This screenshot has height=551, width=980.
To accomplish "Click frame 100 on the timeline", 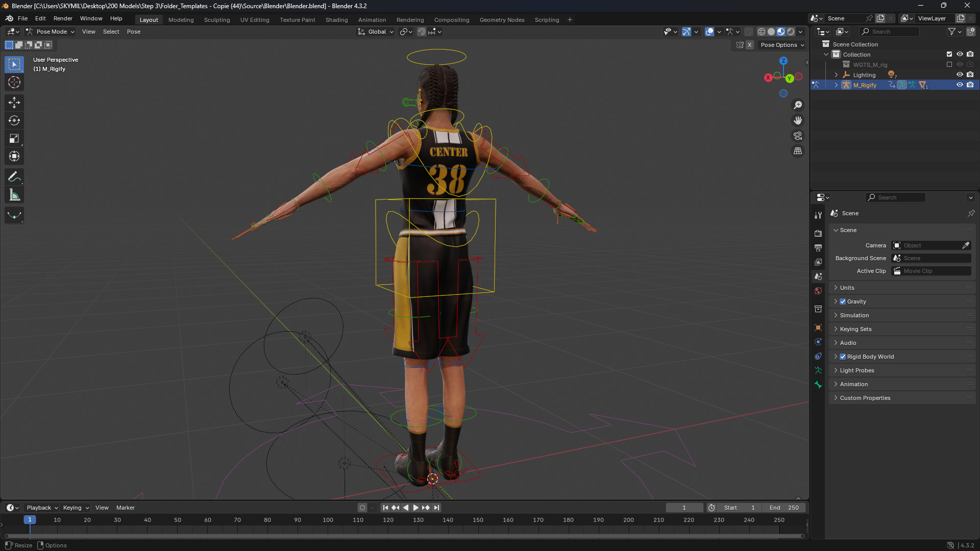I will (x=328, y=520).
